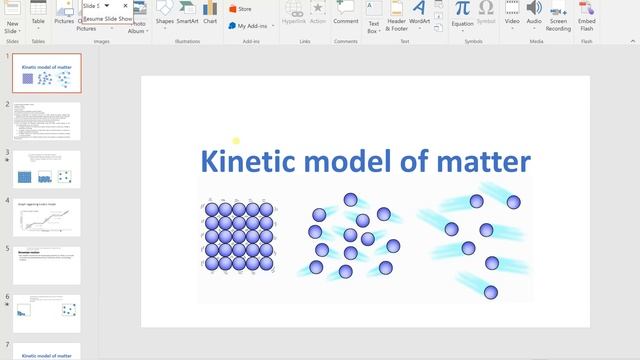This screenshot has height=360, width=640.
Task: Select slide 3 thumbnail
Action: 47,169
